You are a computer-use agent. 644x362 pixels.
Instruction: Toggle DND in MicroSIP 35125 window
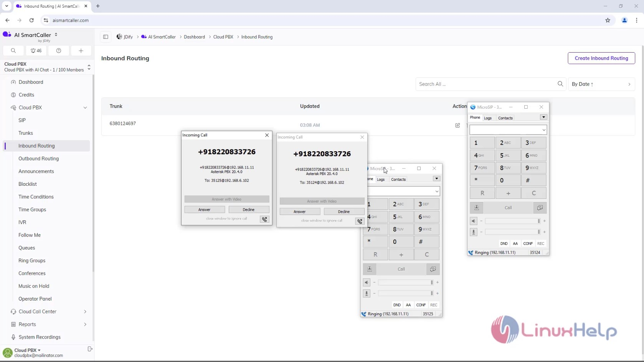click(x=397, y=305)
